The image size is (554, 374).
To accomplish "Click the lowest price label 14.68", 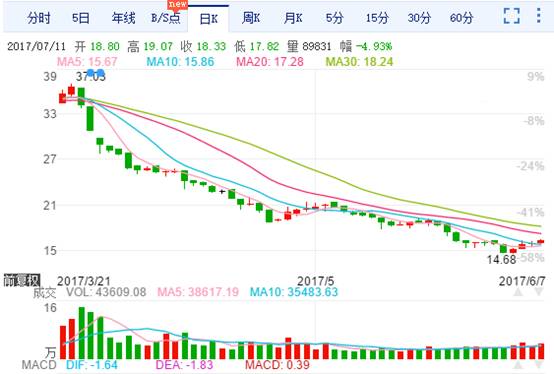I will tap(501, 260).
